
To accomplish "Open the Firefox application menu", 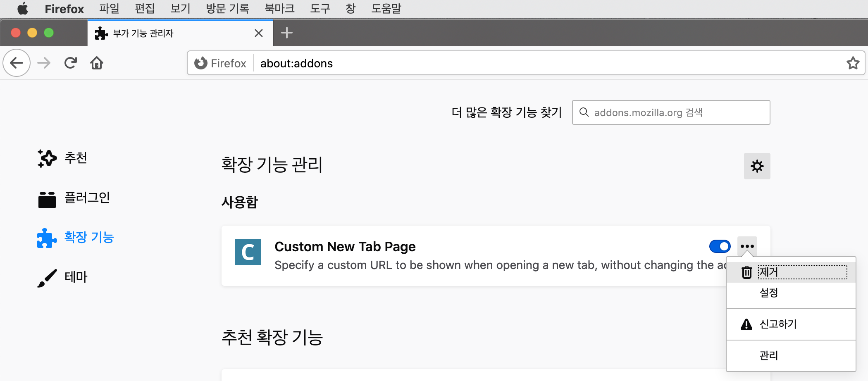I will point(64,9).
